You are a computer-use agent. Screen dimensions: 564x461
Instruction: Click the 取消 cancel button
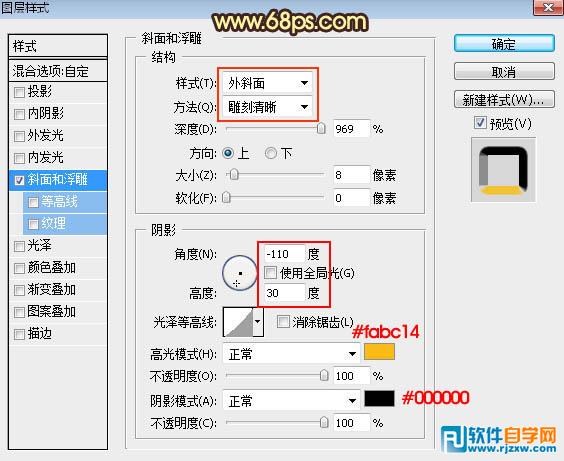pos(504,72)
